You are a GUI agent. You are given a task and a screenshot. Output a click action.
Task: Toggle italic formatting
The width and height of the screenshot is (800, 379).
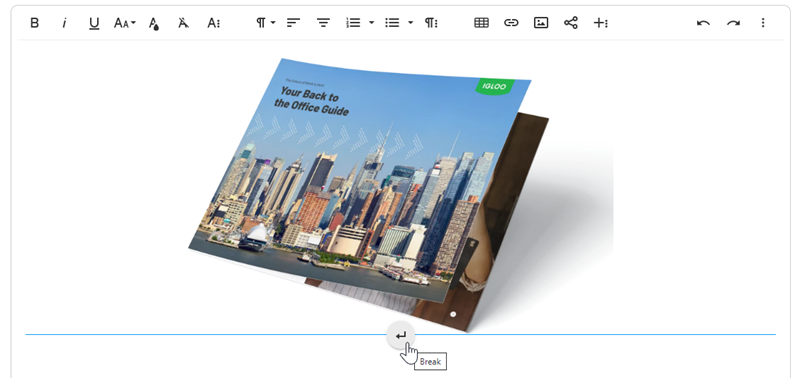pyautogui.click(x=64, y=23)
